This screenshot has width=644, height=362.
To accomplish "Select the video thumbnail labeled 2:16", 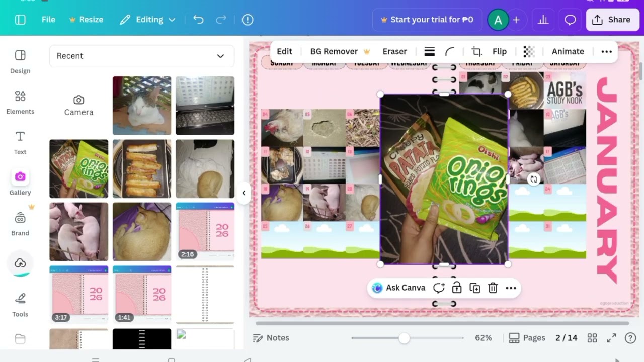I will (x=205, y=232).
